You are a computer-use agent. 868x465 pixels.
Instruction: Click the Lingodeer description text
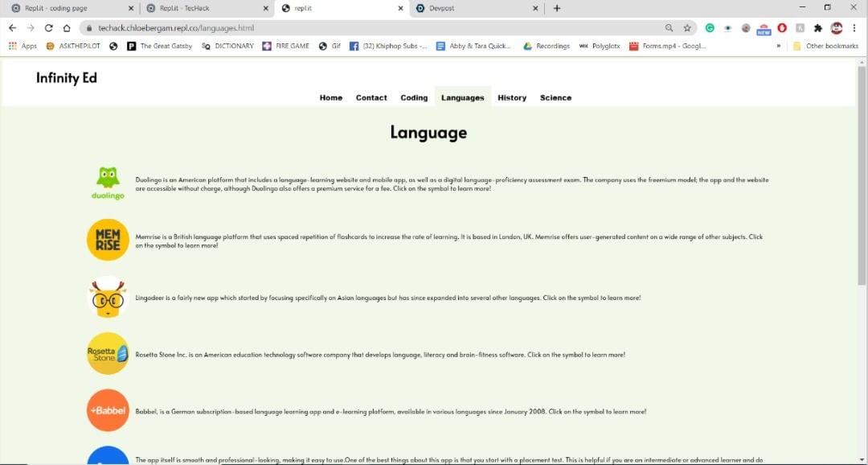pyautogui.click(x=387, y=298)
